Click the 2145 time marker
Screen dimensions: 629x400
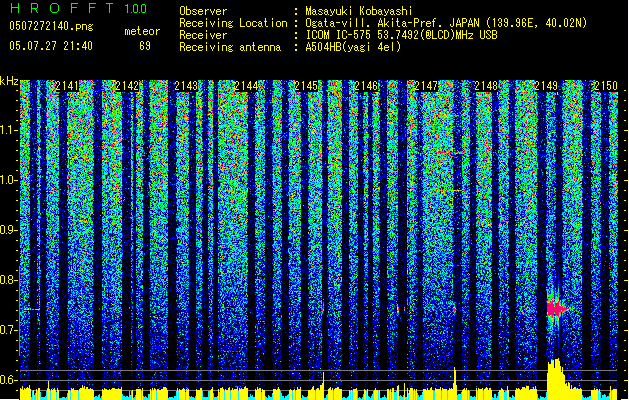tap(306, 86)
